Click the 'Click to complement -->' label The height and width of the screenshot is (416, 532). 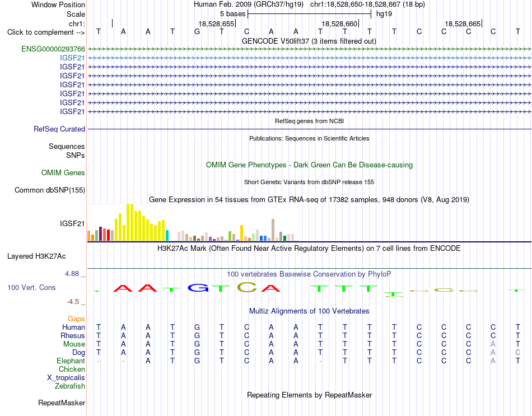coord(46,32)
